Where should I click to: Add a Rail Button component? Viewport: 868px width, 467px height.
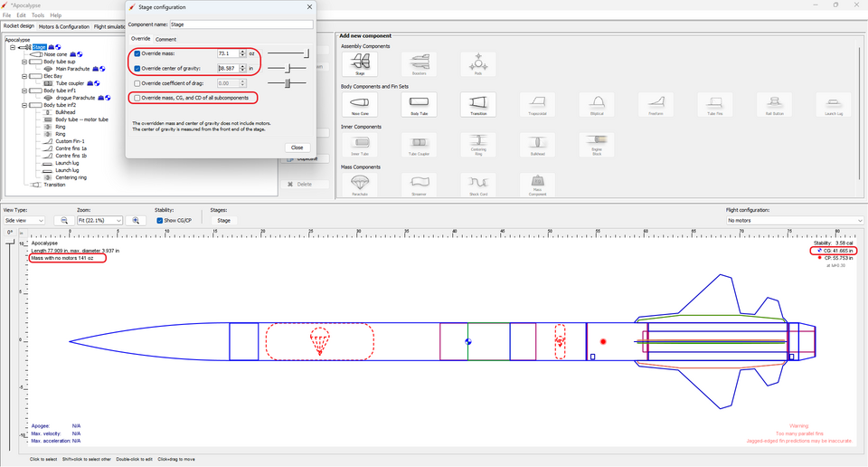click(x=775, y=104)
